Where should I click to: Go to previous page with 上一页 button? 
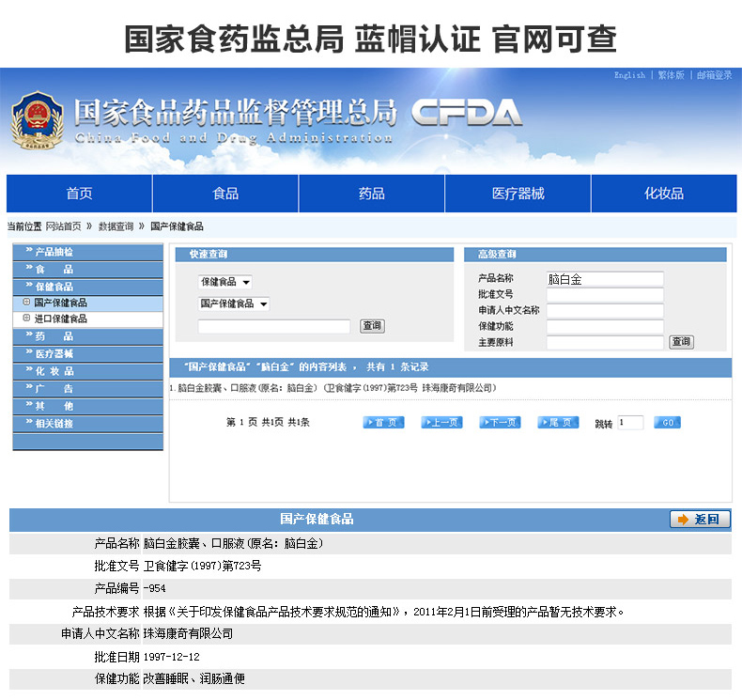tap(441, 422)
